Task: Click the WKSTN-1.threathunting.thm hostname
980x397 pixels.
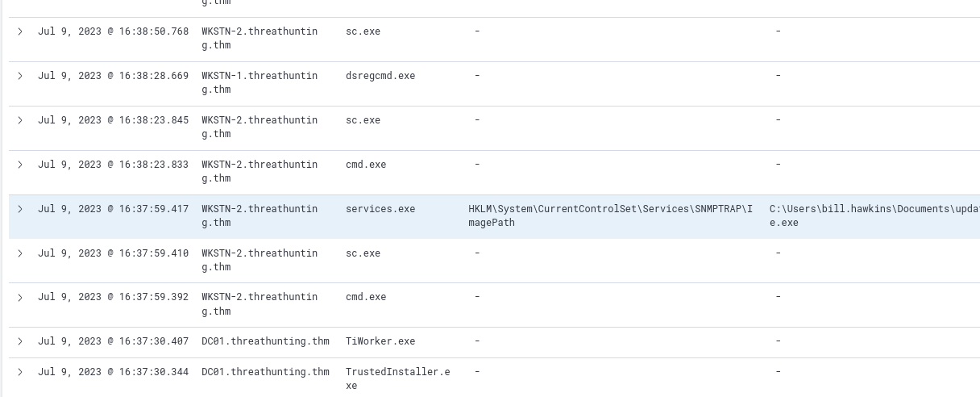Action: point(260,82)
